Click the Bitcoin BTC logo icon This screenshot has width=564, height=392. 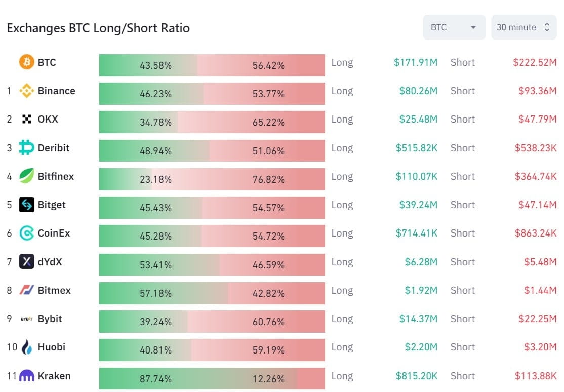click(x=26, y=62)
